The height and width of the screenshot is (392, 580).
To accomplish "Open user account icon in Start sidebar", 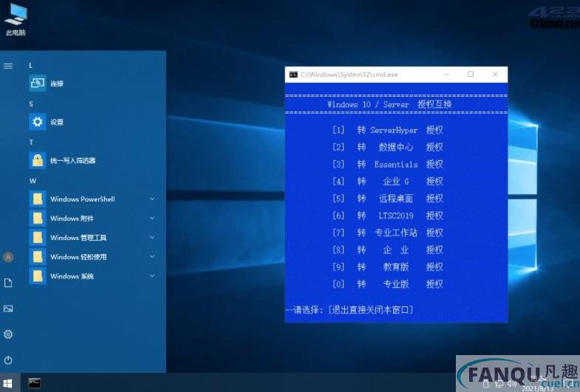I will 8,257.
